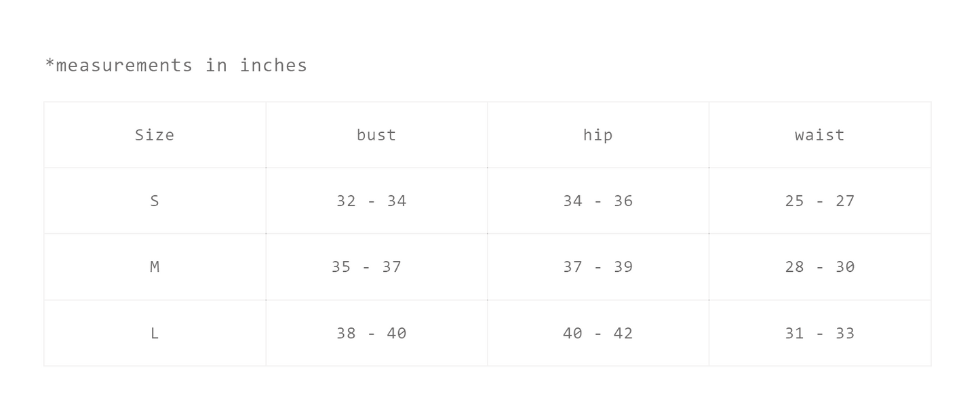Image resolution: width=980 pixels, height=419 pixels.
Task: Select the S size row label
Action: click(x=155, y=201)
